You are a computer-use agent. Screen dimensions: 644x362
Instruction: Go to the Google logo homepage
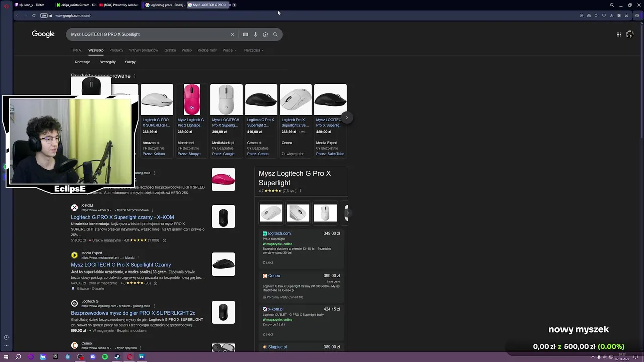(43, 34)
